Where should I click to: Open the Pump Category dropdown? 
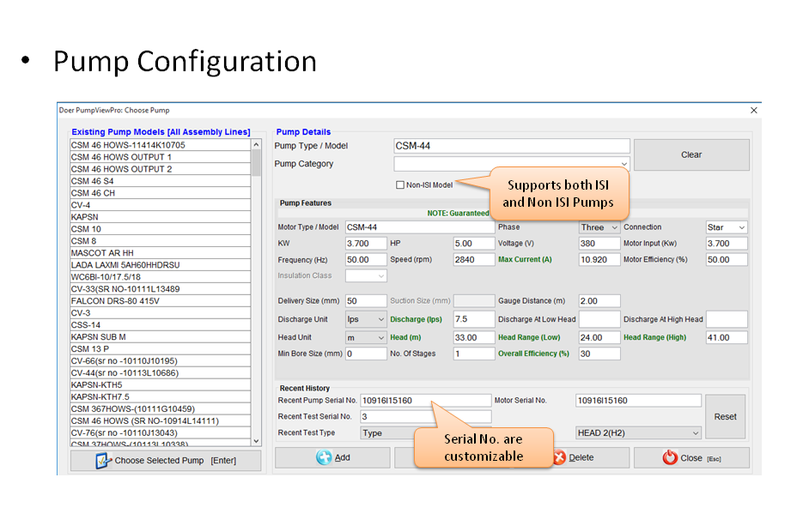(x=512, y=164)
